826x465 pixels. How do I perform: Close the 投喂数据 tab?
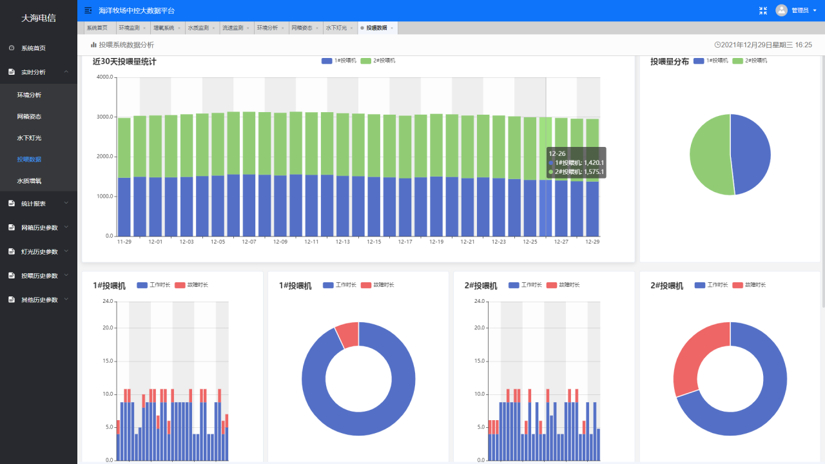(392, 28)
